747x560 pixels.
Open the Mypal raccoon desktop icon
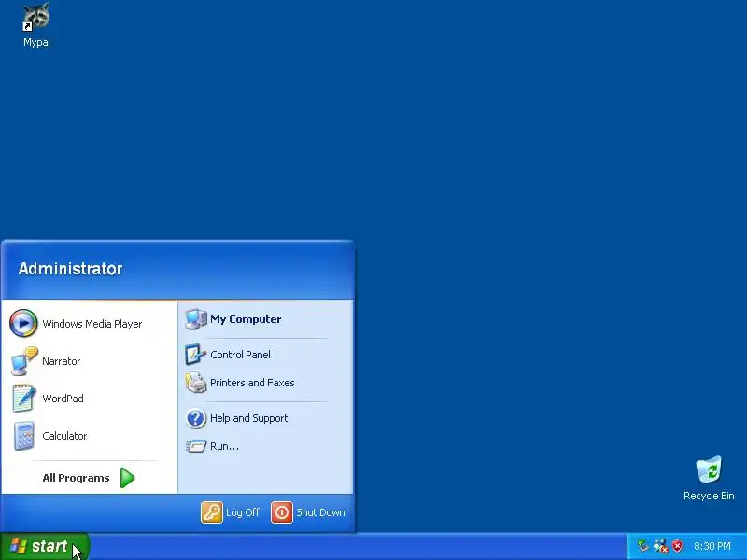click(36, 25)
